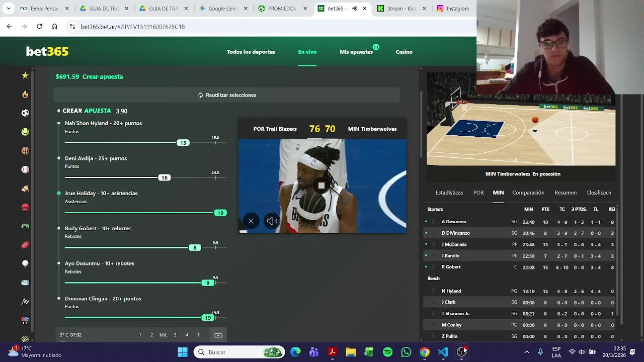Image resolution: width=644 pixels, height=362 pixels.
Task: Stop the live video playback
Action: 321,186
